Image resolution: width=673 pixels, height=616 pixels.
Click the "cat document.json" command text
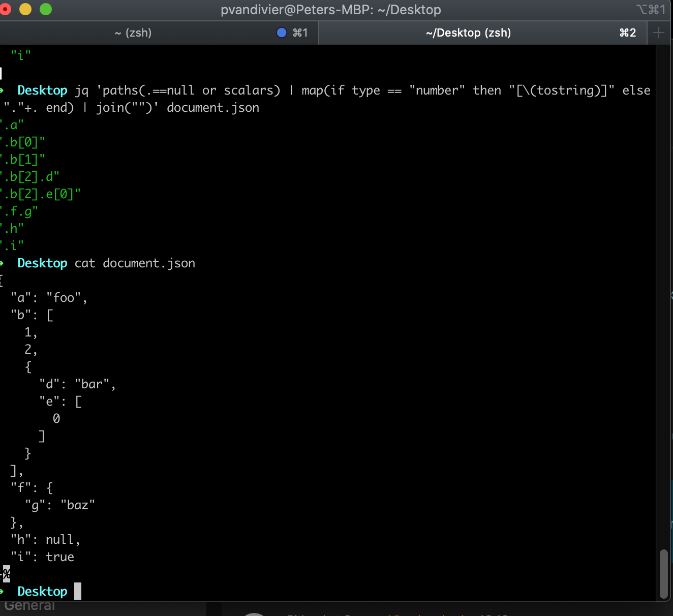pos(135,263)
